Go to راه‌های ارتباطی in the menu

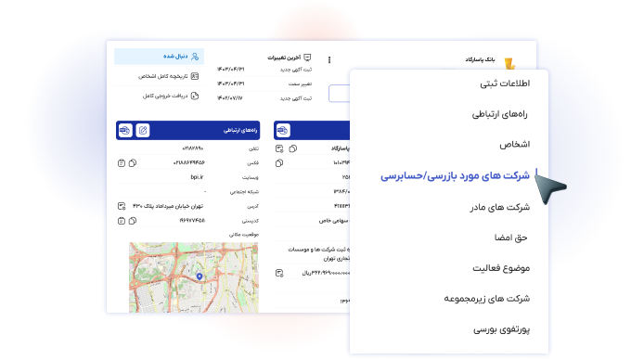pyautogui.click(x=499, y=114)
